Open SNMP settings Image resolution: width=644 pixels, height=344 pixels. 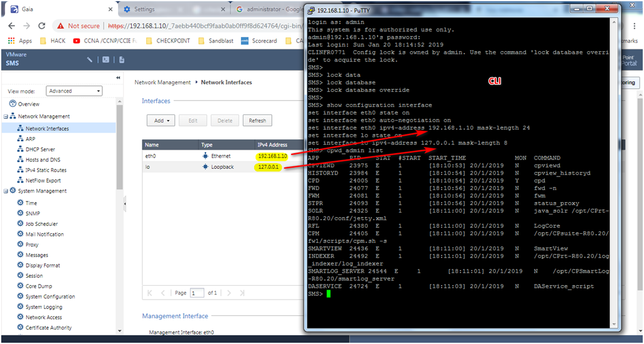coord(32,213)
